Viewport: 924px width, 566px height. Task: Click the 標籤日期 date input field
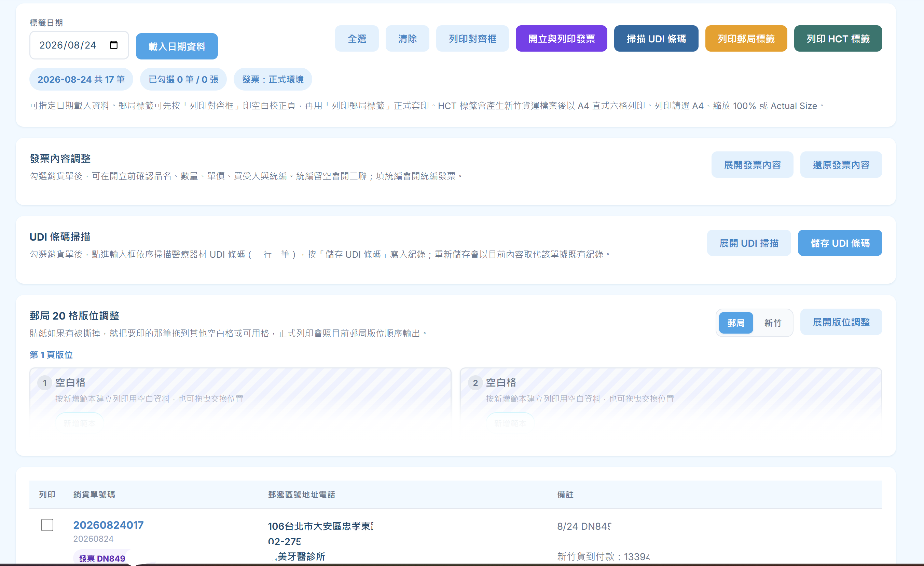(x=79, y=45)
